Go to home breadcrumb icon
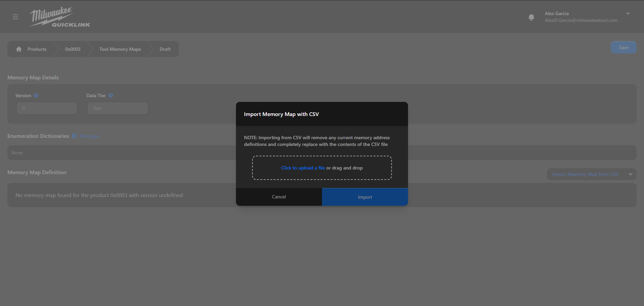Screen dimensions: 644x306 [19, 49]
